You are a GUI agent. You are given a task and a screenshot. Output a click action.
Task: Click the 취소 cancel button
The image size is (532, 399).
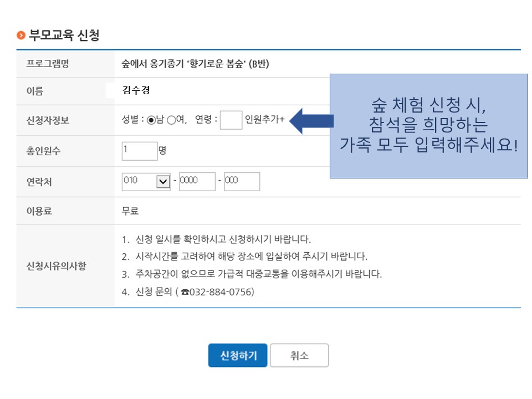[x=299, y=355]
